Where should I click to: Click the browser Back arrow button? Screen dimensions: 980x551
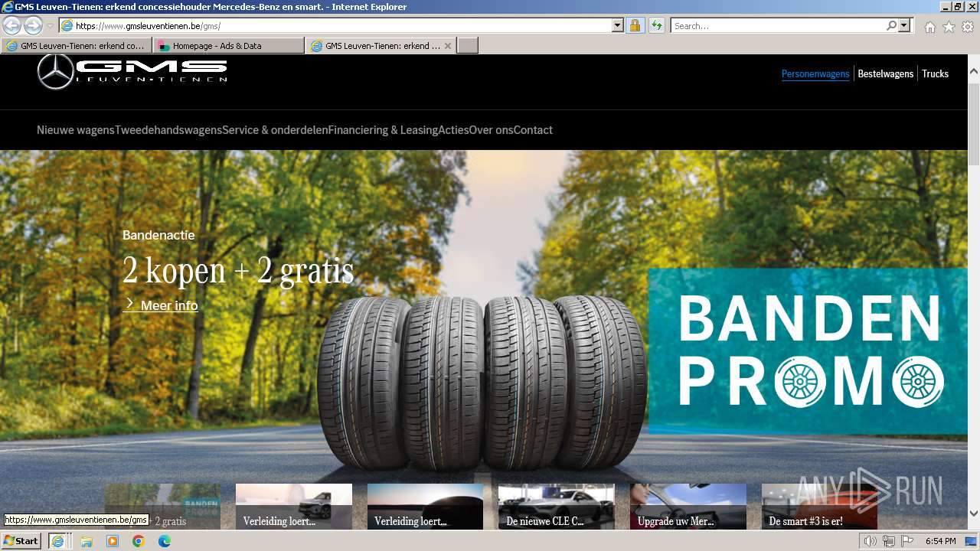pos(12,25)
